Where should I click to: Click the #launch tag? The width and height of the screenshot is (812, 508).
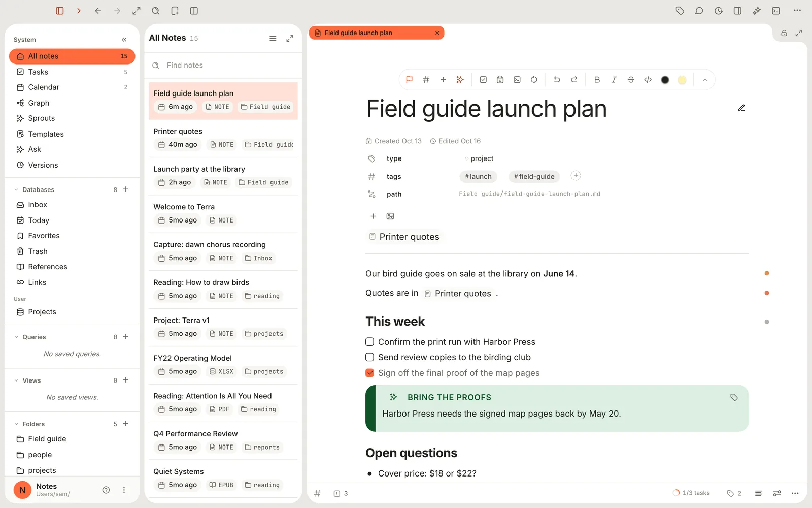point(478,177)
